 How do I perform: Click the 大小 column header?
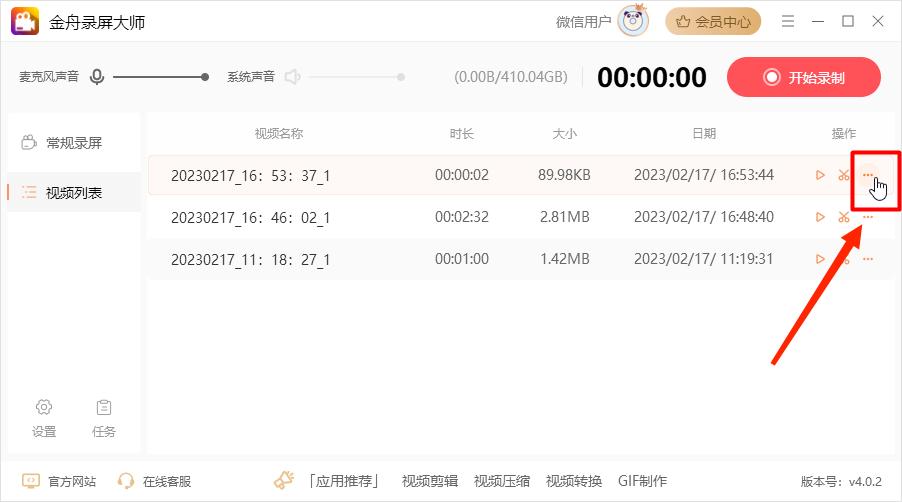[x=564, y=133]
